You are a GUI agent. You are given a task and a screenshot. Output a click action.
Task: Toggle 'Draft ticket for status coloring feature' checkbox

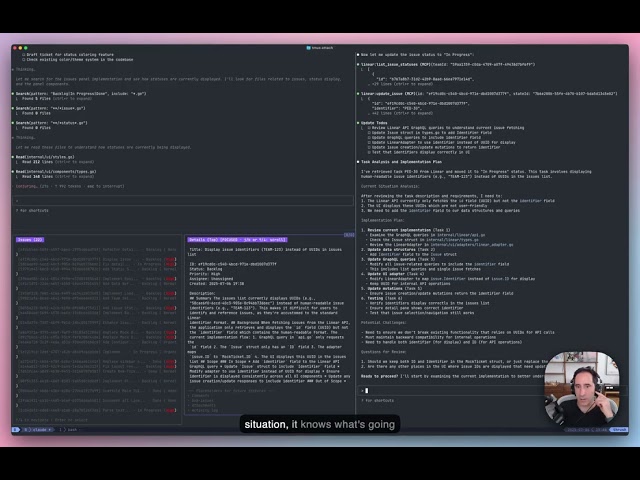(x=24, y=54)
